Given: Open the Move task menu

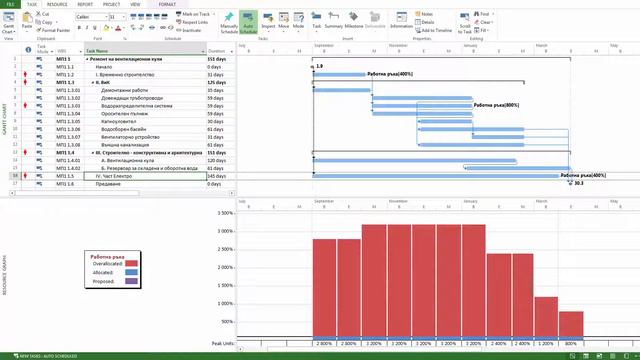Looking at the screenshot, I should point(284,22).
